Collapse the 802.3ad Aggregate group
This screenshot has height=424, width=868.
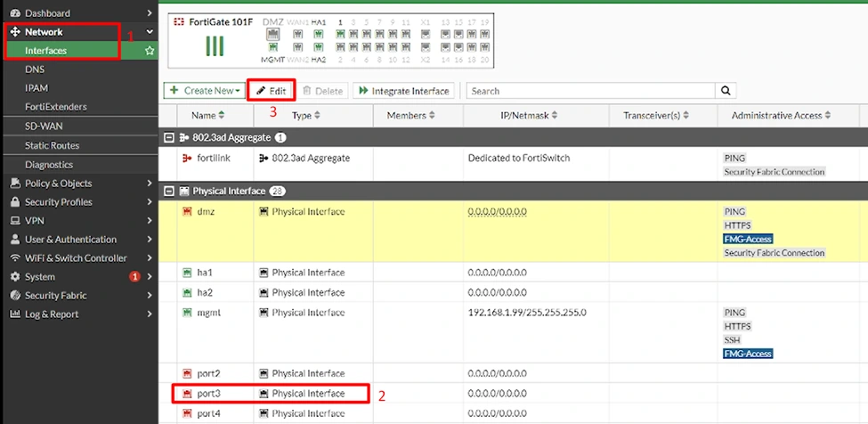point(169,136)
